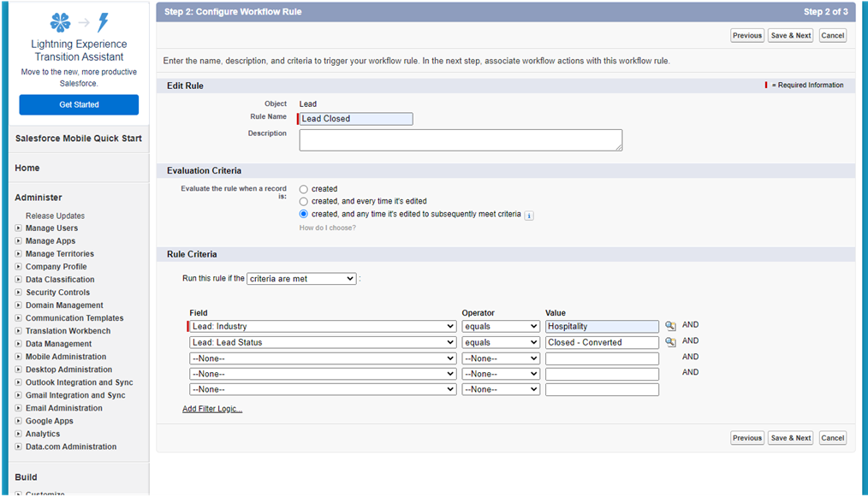868x497 pixels.
Task: Expand Data.com Administration arrow icon
Action: (19, 447)
